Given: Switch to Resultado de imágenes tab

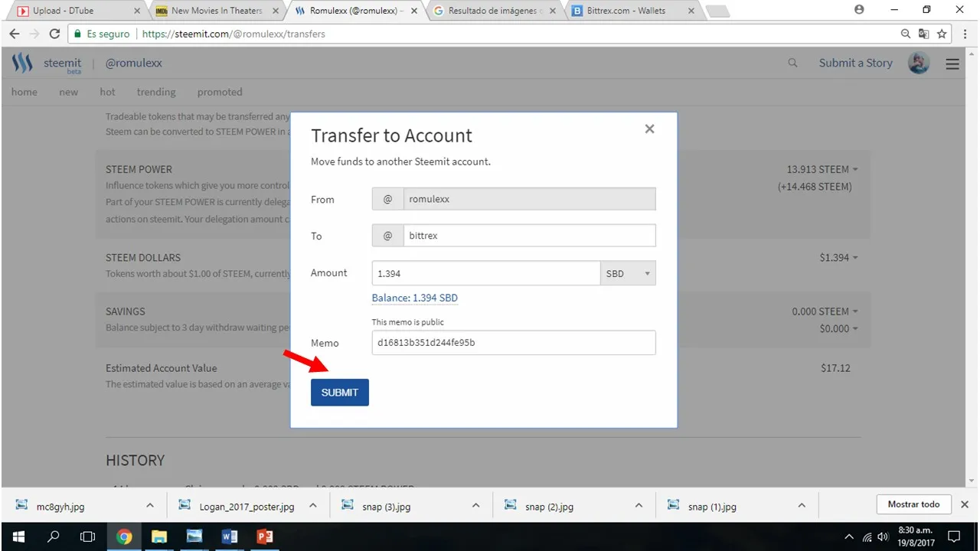Looking at the screenshot, I should [495, 11].
